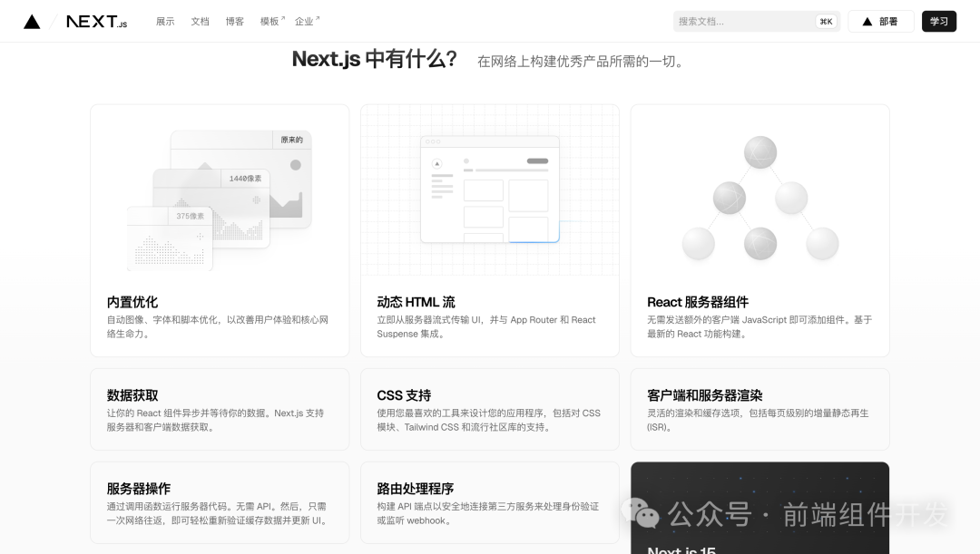Open the 客户端和服务器渲染 card
980x554 pixels.
point(759,409)
